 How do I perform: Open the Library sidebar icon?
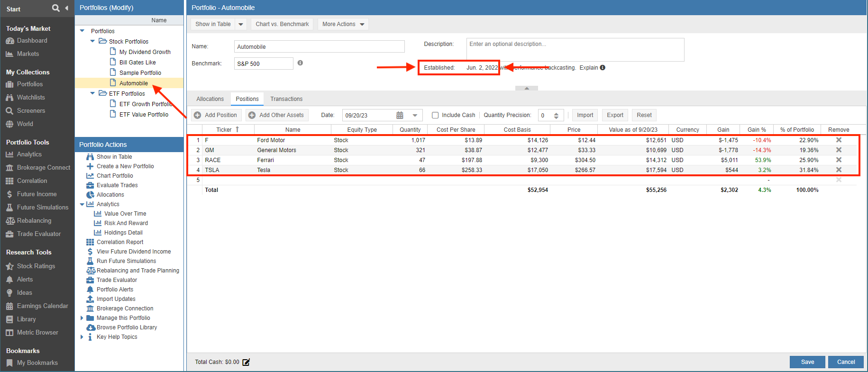(9, 319)
